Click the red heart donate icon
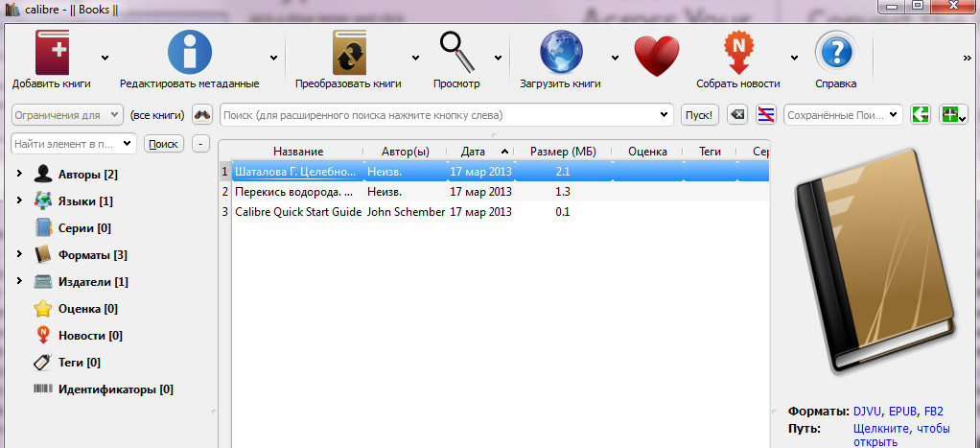The image size is (980, 448). coord(656,55)
